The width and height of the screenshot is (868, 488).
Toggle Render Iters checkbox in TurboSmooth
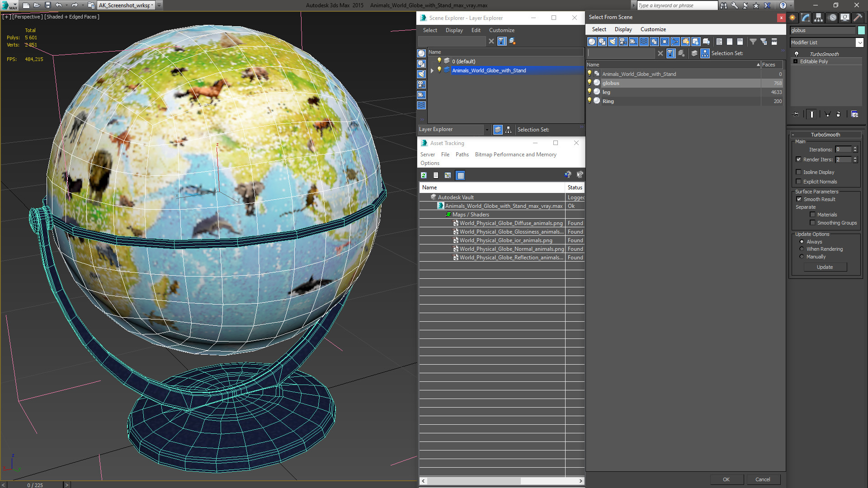point(798,160)
